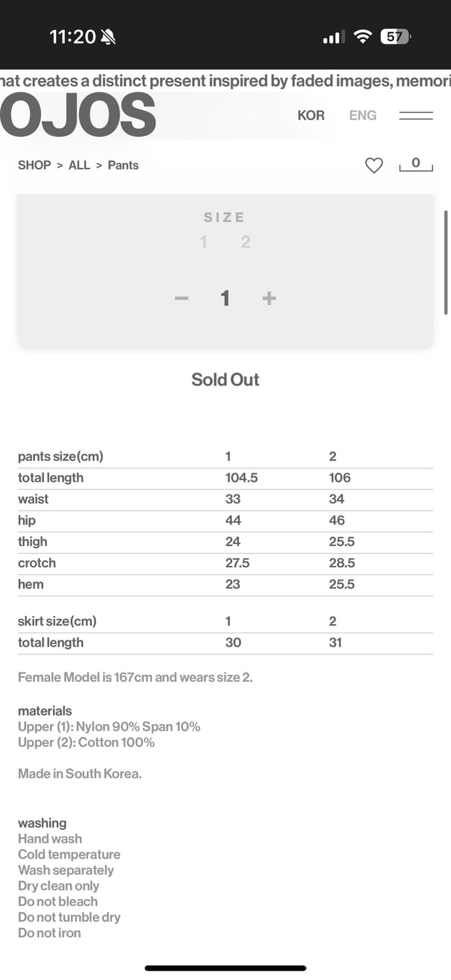451x980 pixels.
Task: Go to SHOP breadcrumb
Action: click(34, 165)
